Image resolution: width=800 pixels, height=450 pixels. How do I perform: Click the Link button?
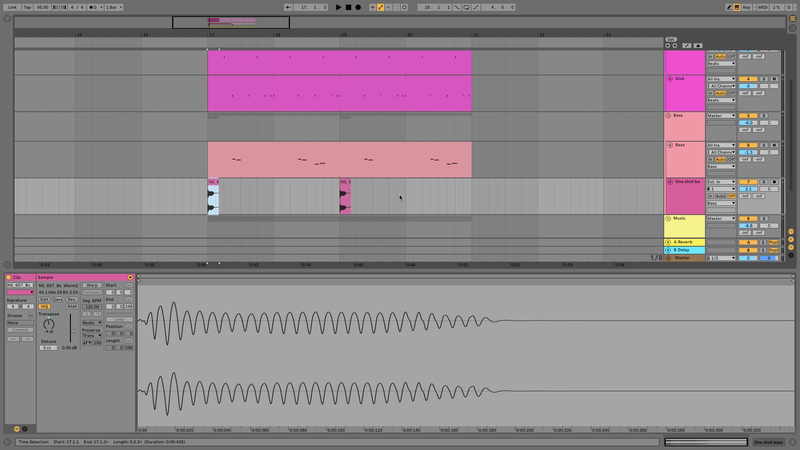click(x=12, y=7)
